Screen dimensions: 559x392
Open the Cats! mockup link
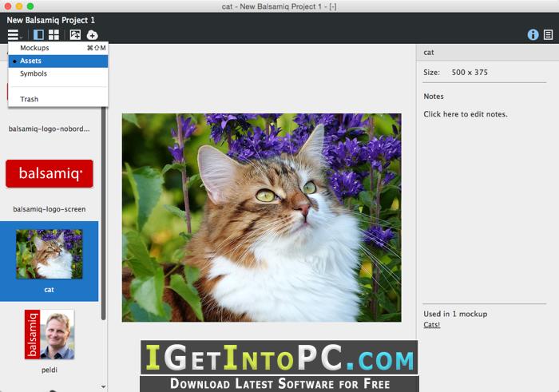(x=432, y=325)
